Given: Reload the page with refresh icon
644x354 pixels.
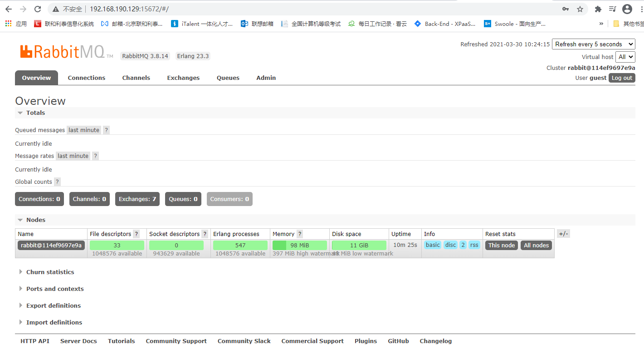Looking at the screenshot, I should 38,9.
